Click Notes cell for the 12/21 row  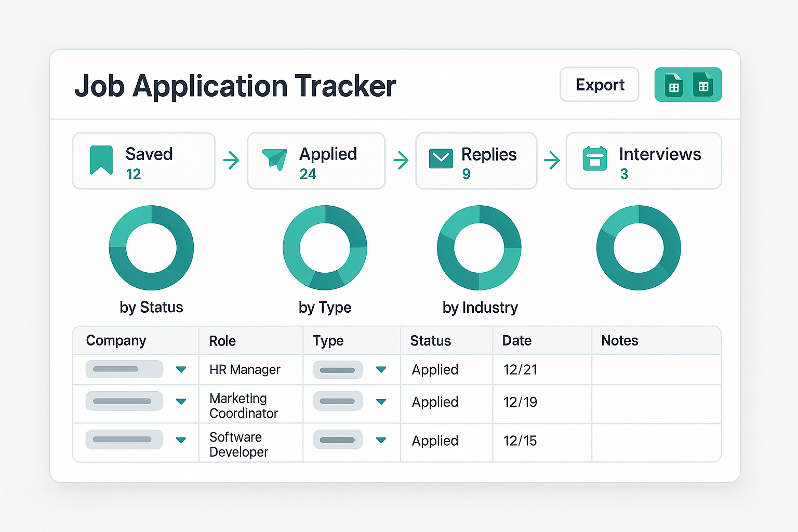[x=656, y=369]
